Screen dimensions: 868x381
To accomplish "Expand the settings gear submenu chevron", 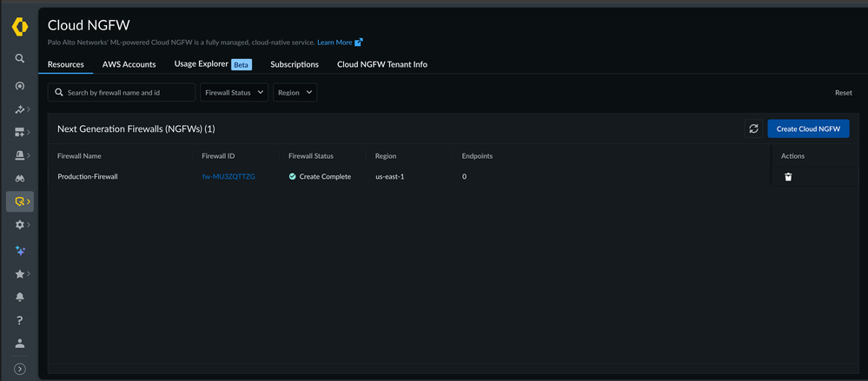I will [x=28, y=225].
